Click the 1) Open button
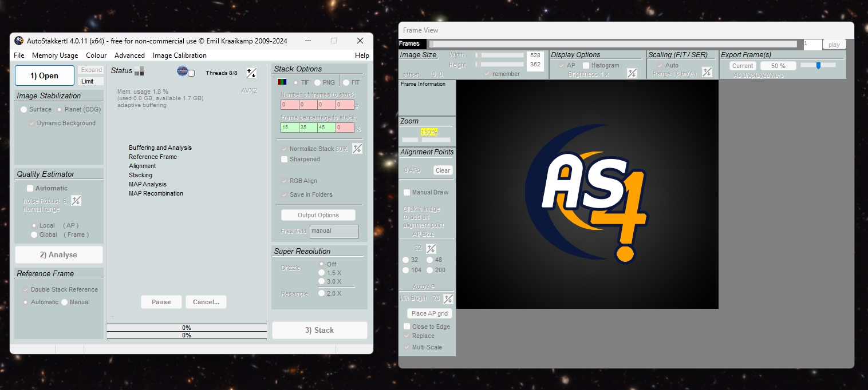Viewport: 868px width, 390px height. 45,75
